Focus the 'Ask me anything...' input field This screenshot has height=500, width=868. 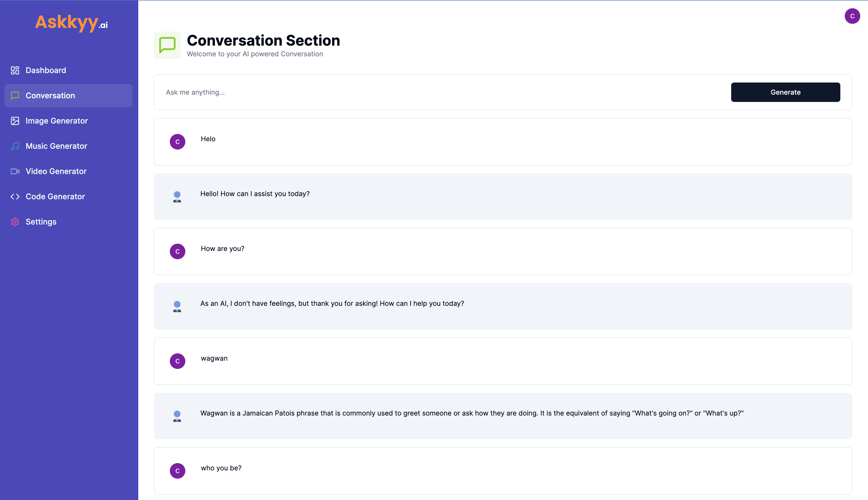[443, 92]
